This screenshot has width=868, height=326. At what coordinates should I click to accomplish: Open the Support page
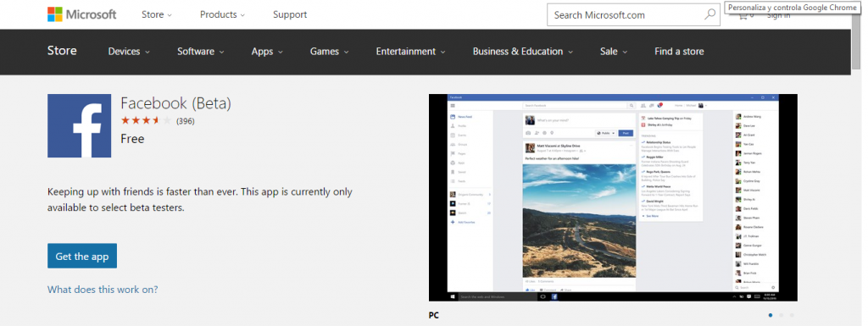click(x=290, y=15)
